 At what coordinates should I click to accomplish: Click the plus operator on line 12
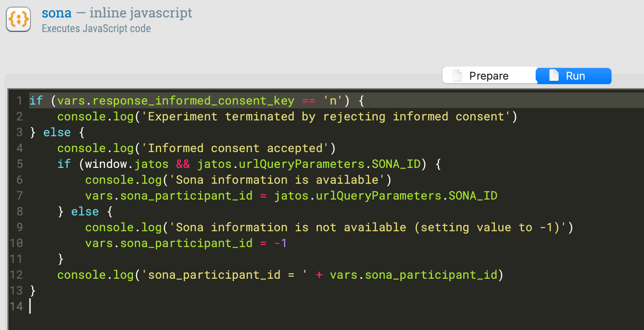coord(319,275)
